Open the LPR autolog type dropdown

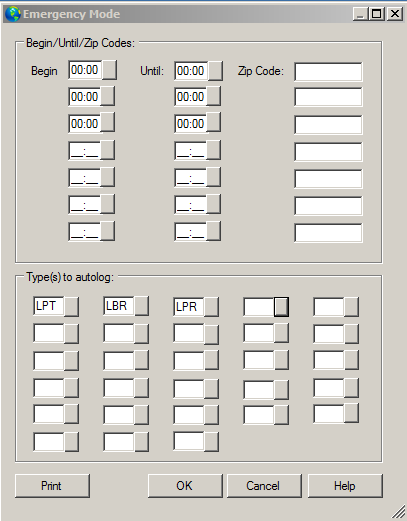pos(211,307)
